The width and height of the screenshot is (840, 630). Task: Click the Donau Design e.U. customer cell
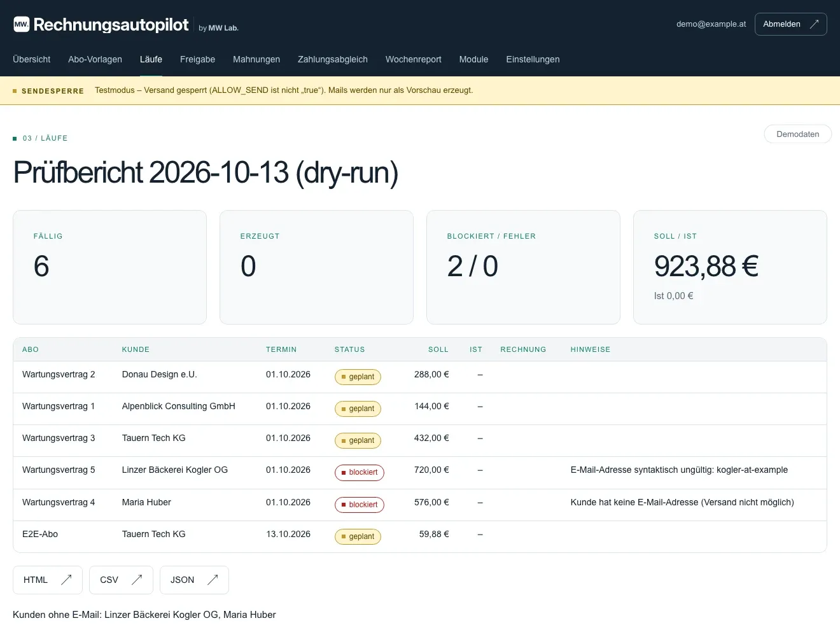(x=160, y=374)
